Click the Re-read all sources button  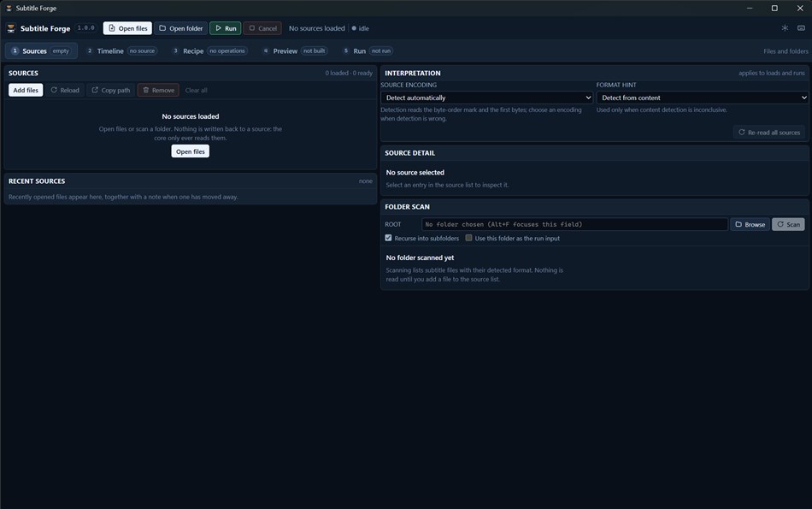click(769, 133)
